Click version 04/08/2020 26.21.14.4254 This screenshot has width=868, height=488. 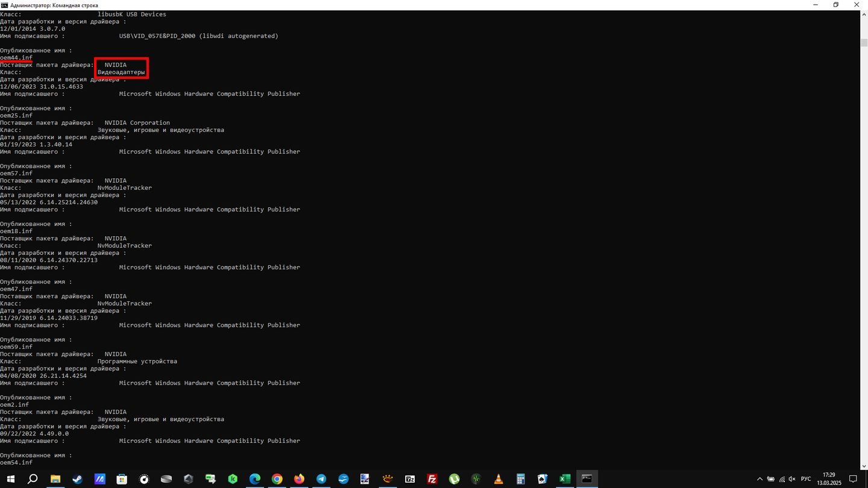click(43, 376)
